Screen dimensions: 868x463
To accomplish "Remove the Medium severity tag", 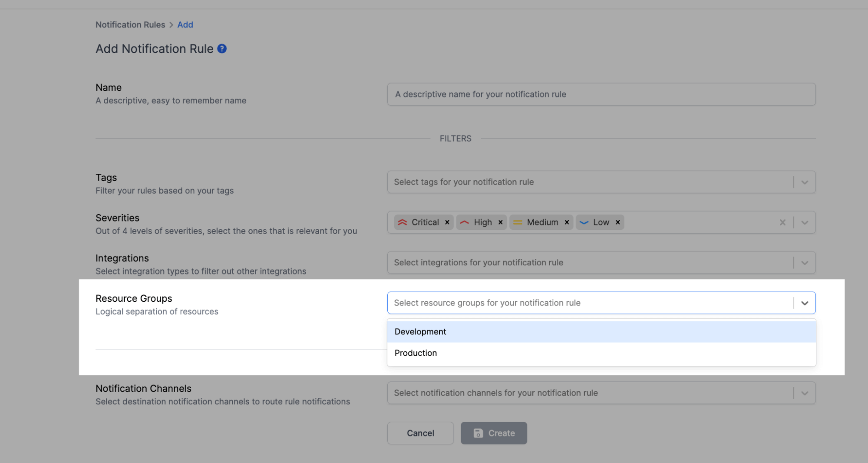I will click(x=566, y=222).
